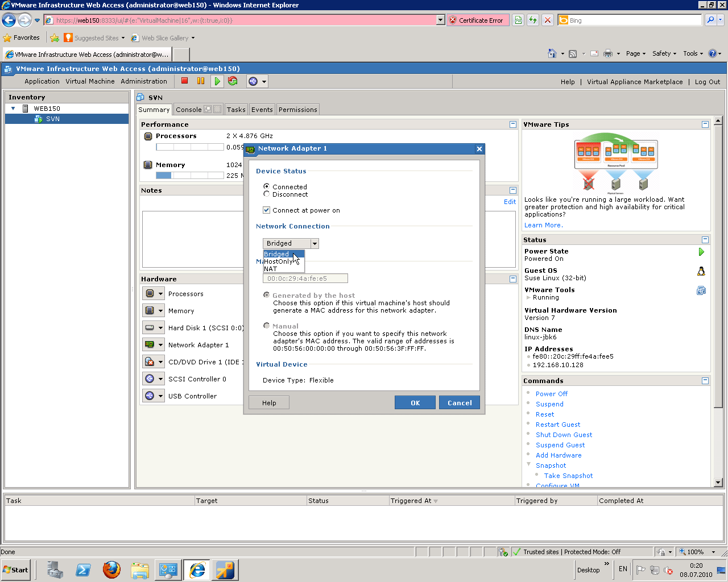Click the Internet Explorer Print icon
The width and height of the screenshot is (728, 582).
(607, 53)
